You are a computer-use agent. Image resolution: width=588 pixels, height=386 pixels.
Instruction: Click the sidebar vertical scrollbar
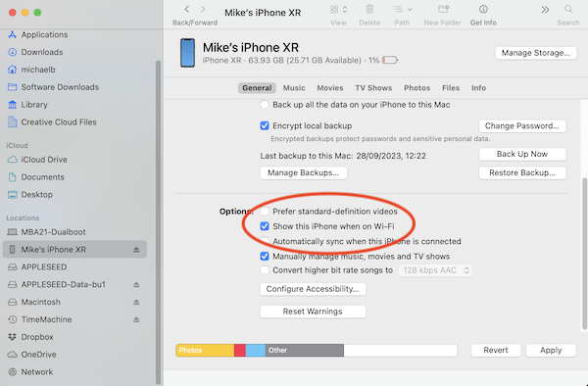coord(158,222)
